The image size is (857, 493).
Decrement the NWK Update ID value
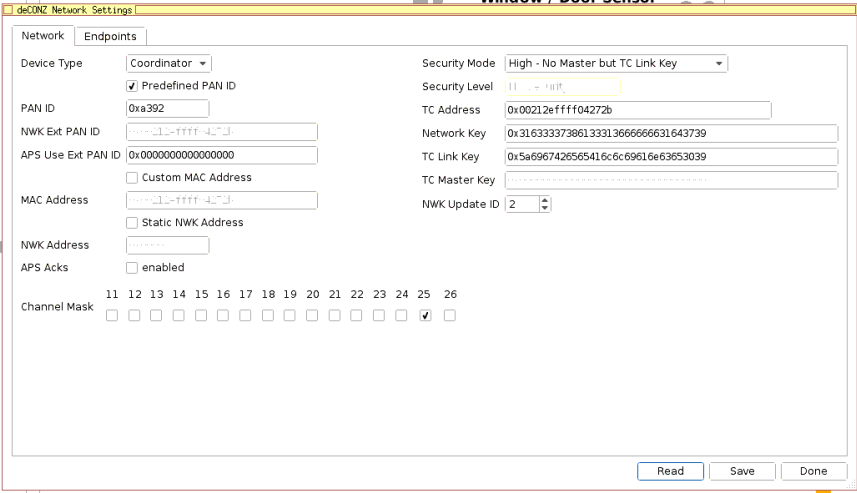pos(544,208)
